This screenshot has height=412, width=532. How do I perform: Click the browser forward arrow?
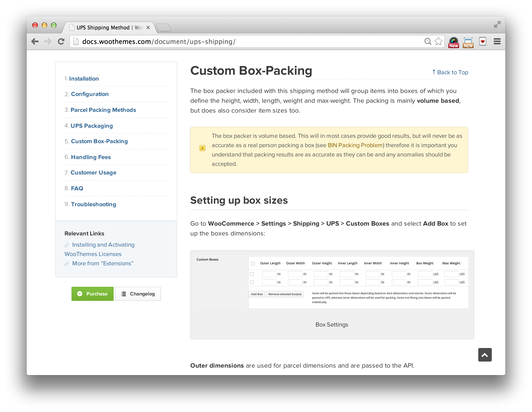point(48,41)
